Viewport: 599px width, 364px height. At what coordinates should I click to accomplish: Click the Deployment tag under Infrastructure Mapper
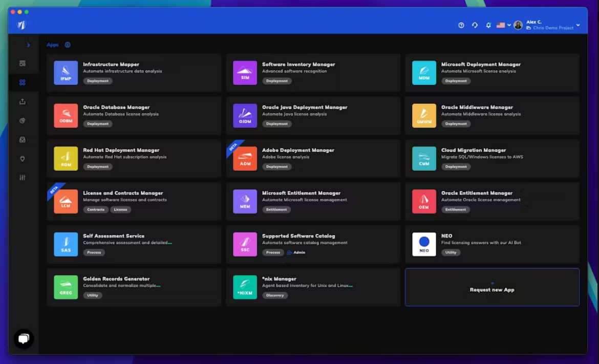(x=98, y=81)
